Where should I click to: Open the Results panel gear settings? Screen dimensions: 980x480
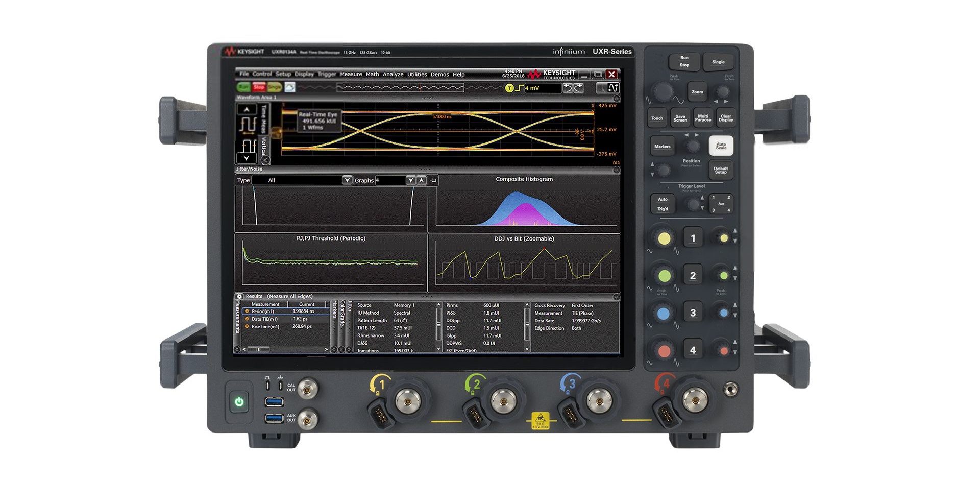click(239, 296)
